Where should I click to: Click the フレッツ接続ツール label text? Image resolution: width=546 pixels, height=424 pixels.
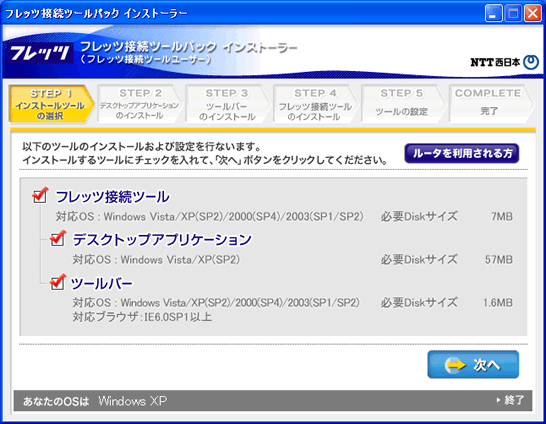[112, 197]
